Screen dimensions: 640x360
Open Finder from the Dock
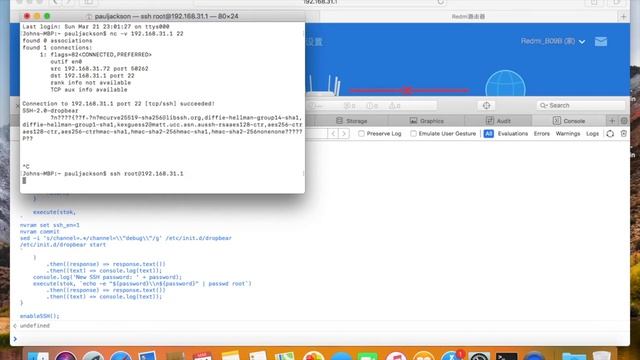(x=38, y=357)
